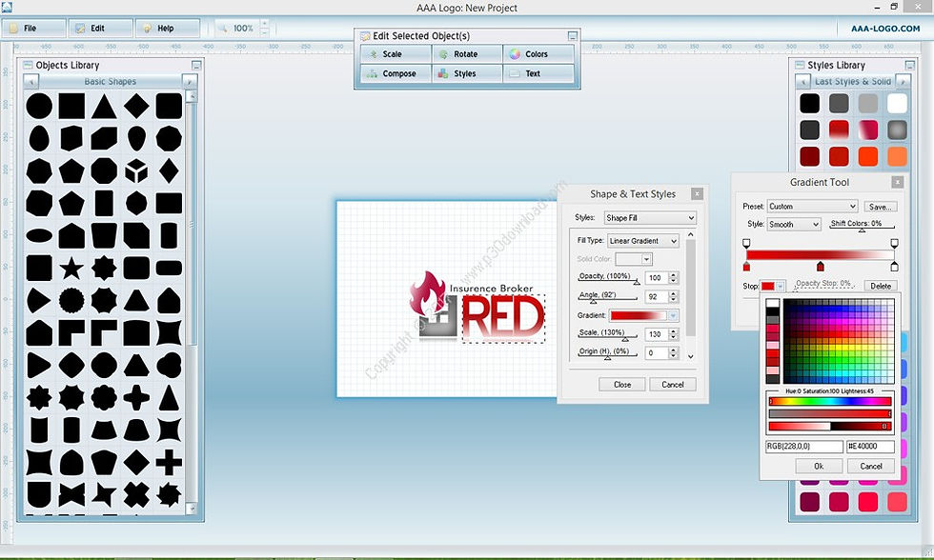The image size is (934, 560).
Task: Increase the Scale value stepper
Action: click(673, 331)
